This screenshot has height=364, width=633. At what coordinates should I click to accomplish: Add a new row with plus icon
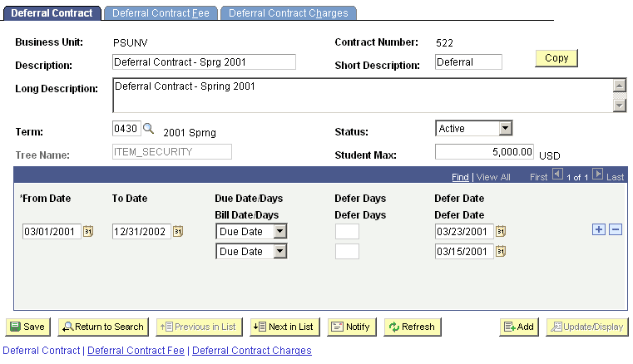pos(599,229)
